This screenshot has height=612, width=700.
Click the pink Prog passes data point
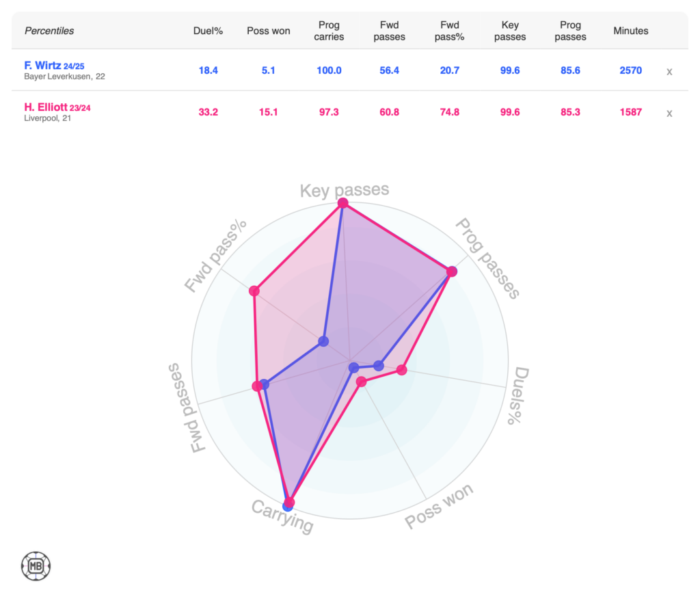click(452, 271)
